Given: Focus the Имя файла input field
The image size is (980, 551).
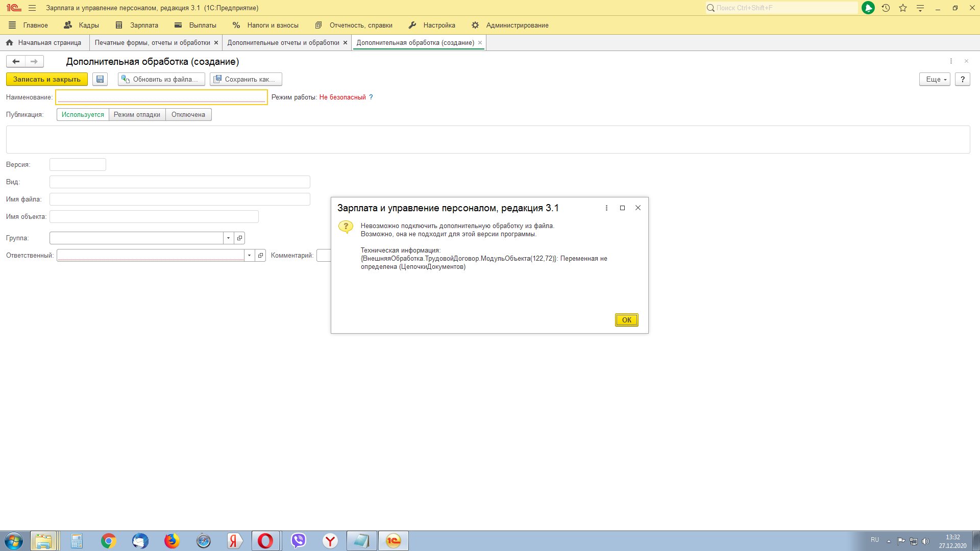Looking at the screenshot, I should (180, 199).
